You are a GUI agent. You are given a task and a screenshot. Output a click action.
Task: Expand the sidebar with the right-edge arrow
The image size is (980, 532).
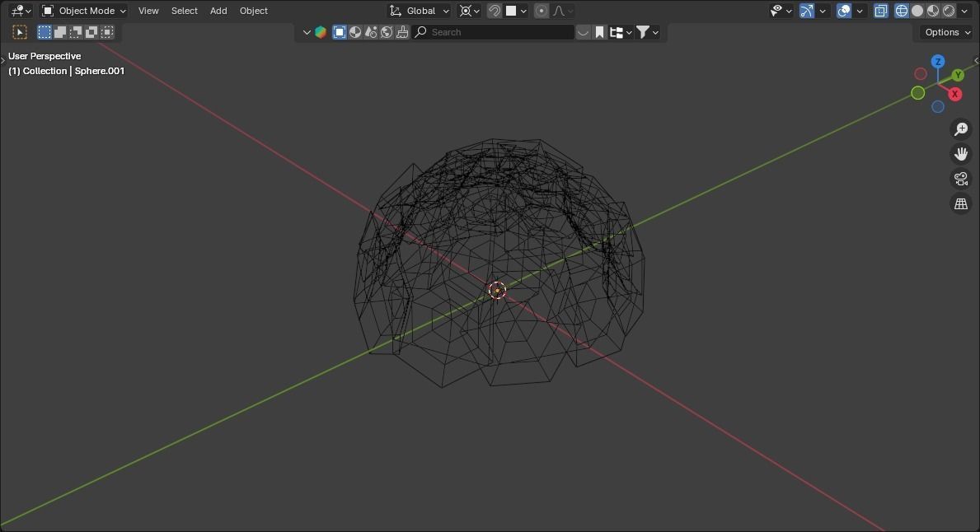pos(976,61)
